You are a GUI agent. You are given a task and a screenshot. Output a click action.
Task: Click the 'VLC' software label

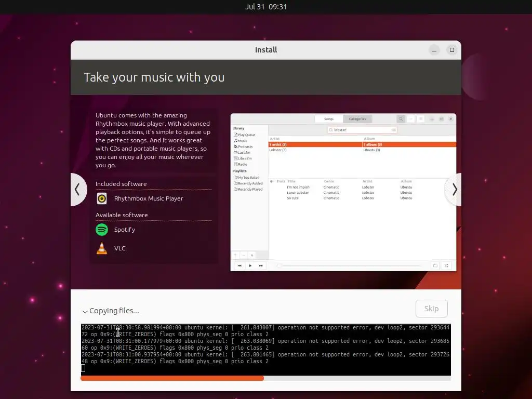[120, 248]
